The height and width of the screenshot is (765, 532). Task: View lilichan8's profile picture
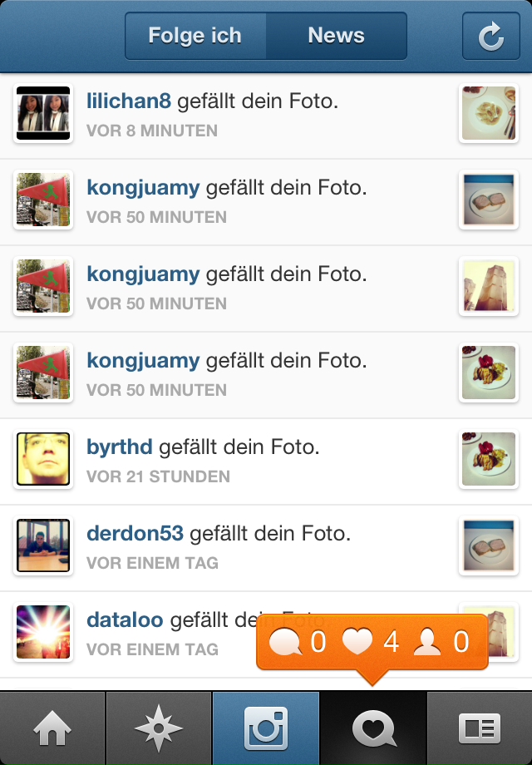tap(43, 113)
